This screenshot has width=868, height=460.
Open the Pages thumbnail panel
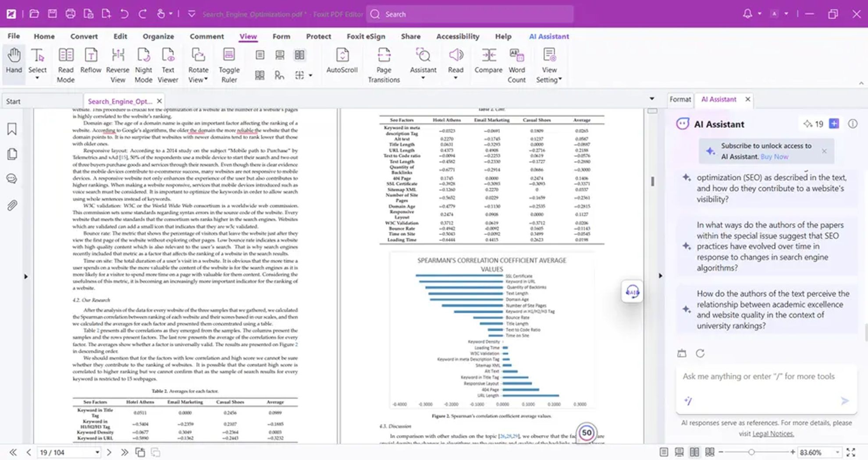click(x=12, y=154)
